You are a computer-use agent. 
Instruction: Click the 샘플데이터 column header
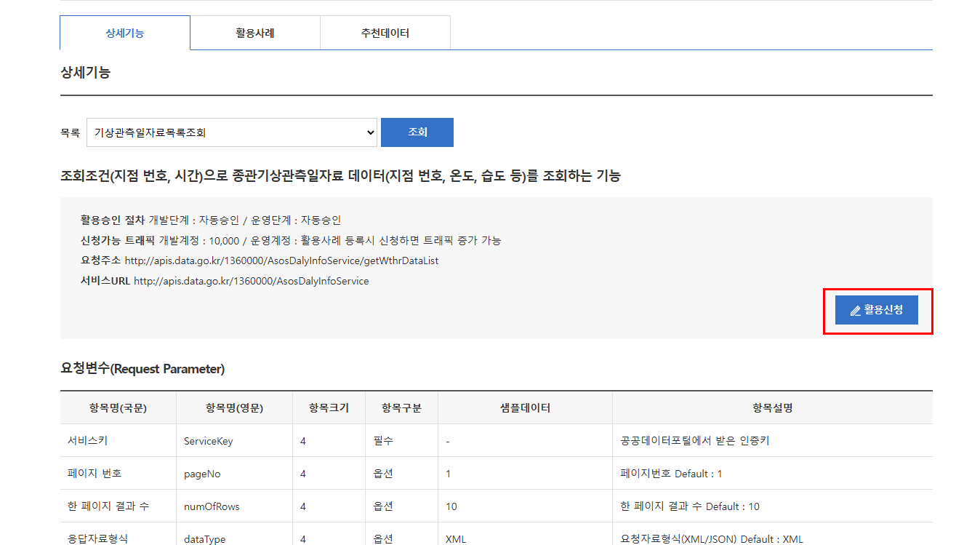pyautogui.click(x=525, y=408)
